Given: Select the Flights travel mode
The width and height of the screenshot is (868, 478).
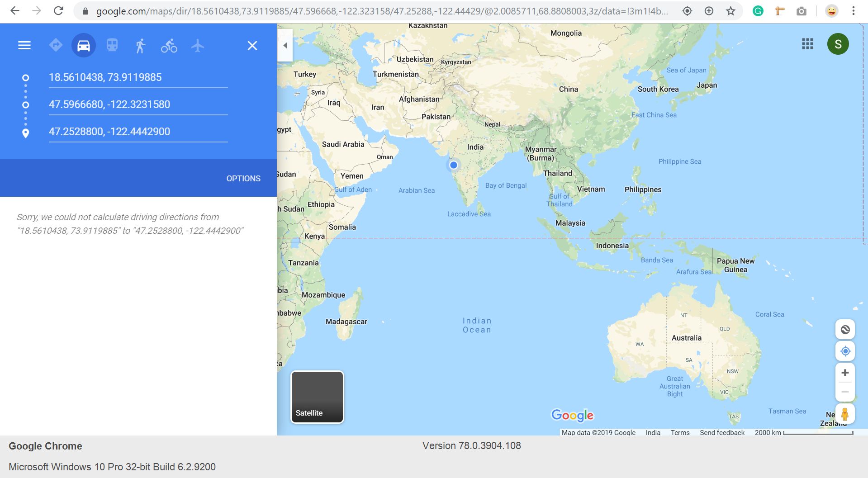Looking at the screenshot, I should click(x=198, y=46).
